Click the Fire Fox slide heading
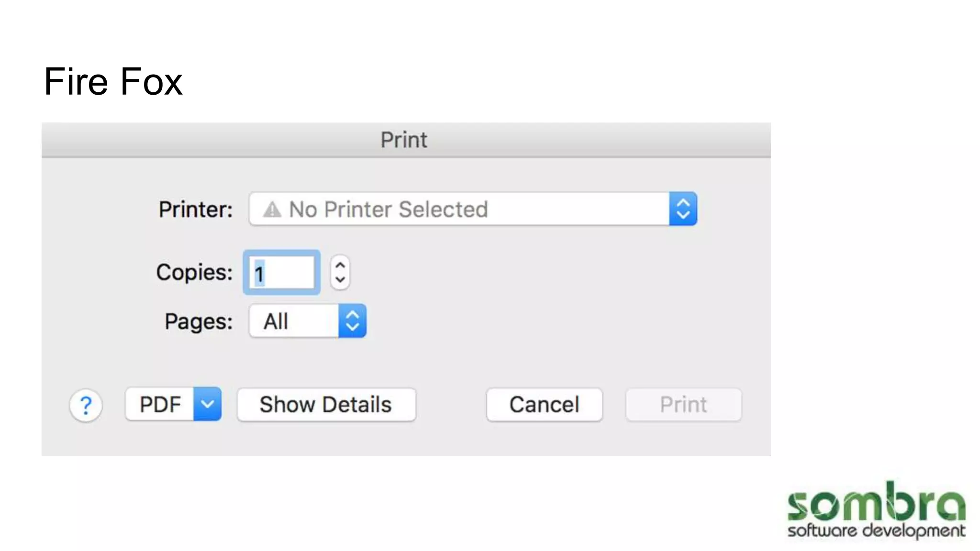This screenshot has width=980, height=551. pyautogui.click(x=113, y=82)
